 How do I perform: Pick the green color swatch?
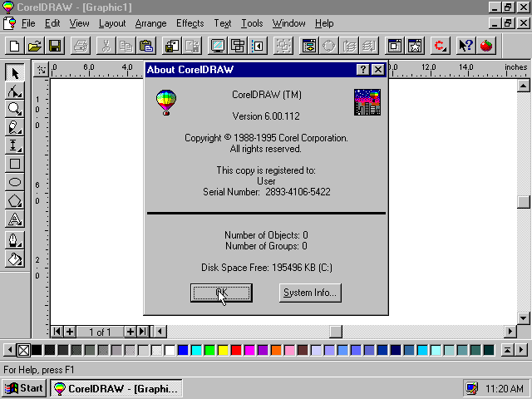(x=210, y=350)
